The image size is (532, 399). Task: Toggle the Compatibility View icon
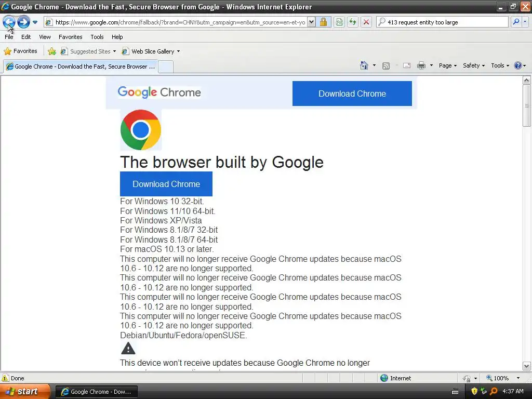(x=339, y=22)
